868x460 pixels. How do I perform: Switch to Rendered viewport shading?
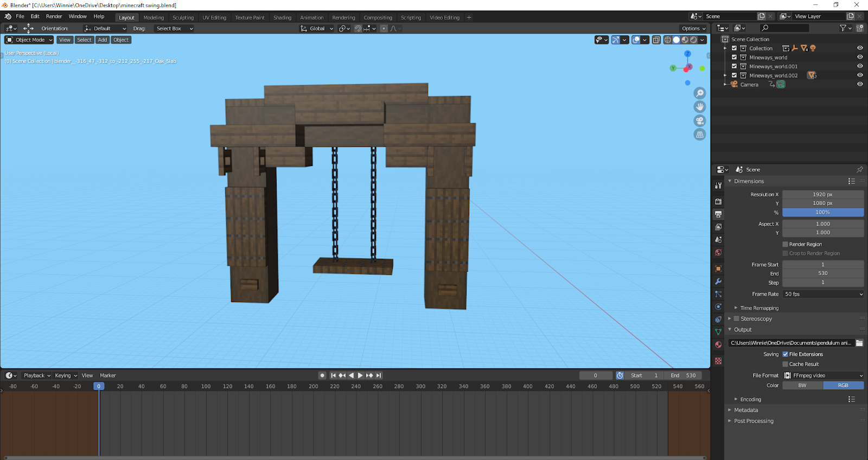tap(693, 40)
